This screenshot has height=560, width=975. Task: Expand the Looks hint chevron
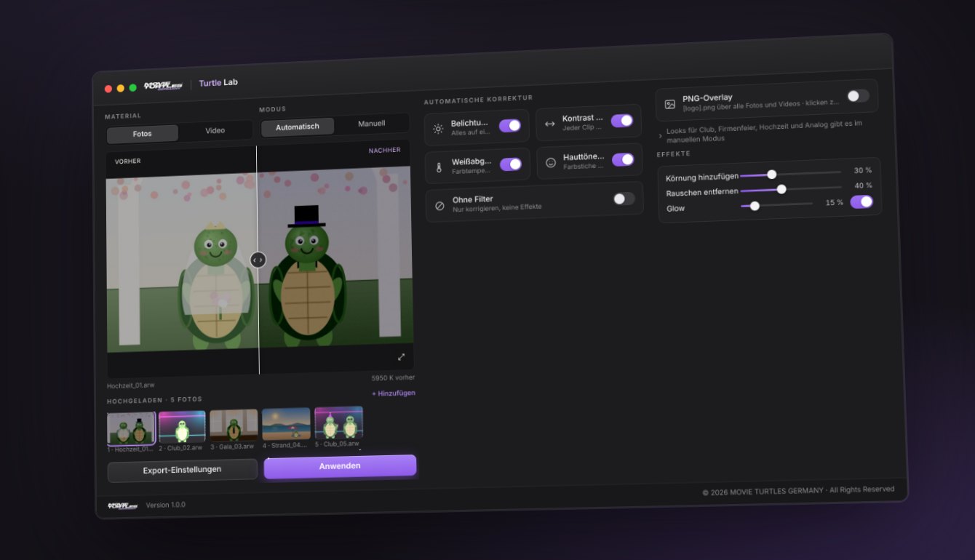660,135
